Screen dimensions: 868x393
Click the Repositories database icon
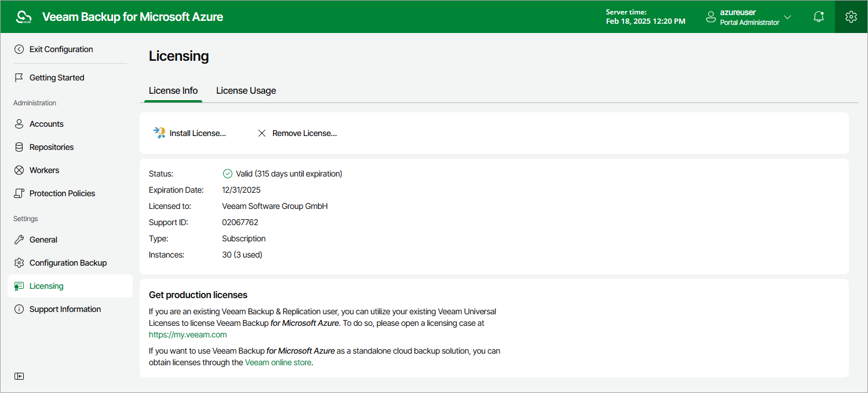point(19,147)
